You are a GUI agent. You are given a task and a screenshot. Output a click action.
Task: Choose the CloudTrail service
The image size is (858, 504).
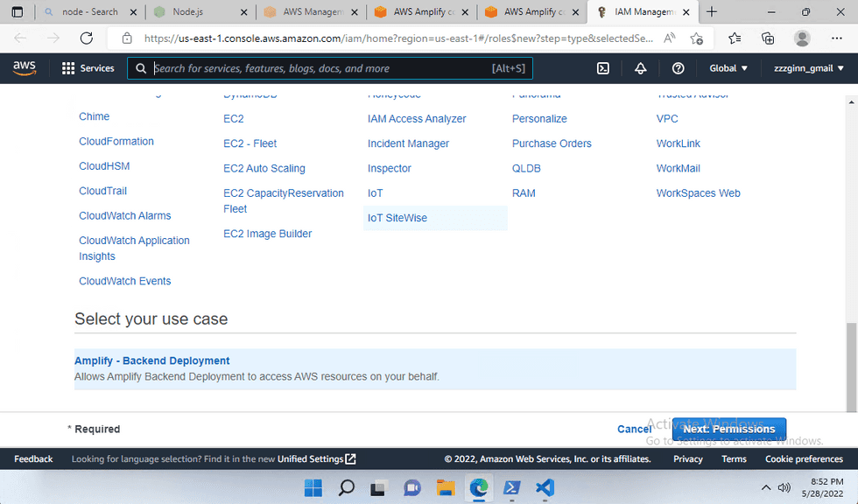[103, 191]
